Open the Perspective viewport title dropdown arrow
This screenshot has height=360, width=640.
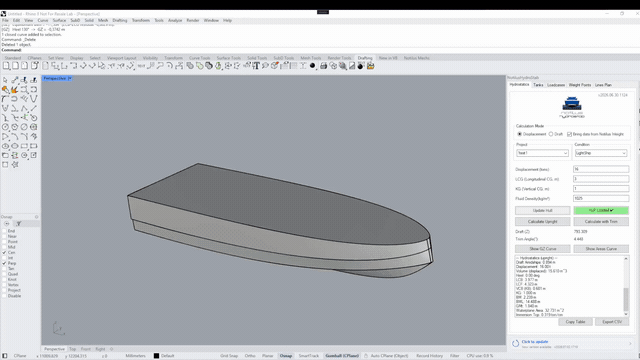70,78
